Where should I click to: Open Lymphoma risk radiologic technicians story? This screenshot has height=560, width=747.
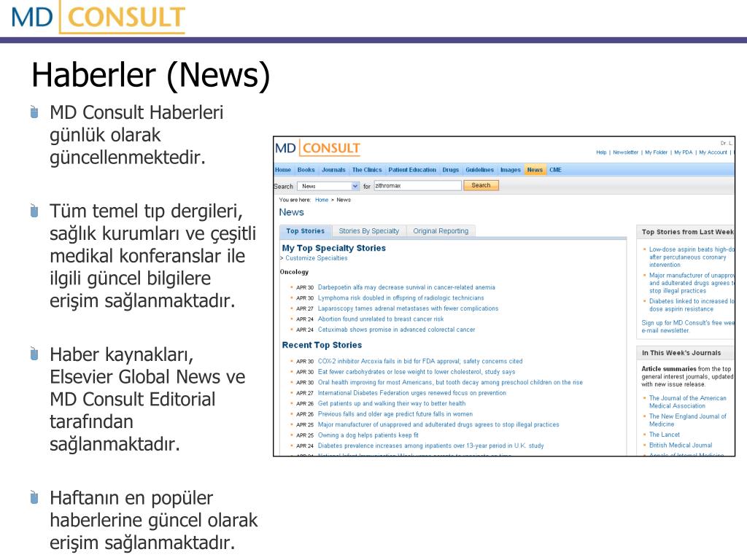(x=400, y=297)
